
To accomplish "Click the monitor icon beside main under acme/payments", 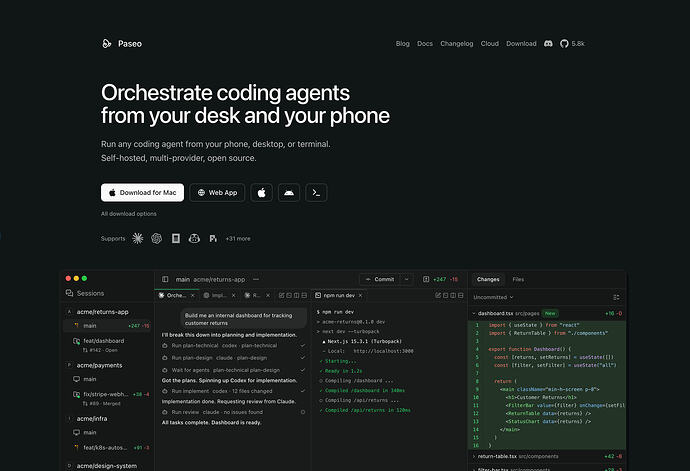I will click(77, 379).
